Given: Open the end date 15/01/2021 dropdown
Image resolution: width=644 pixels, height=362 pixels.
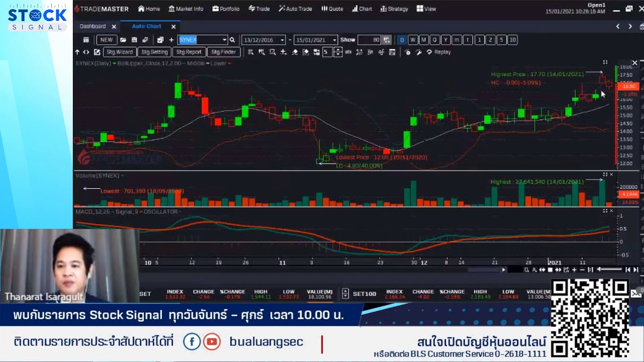Looking at the screenshot, I should [x=335, y=40].
